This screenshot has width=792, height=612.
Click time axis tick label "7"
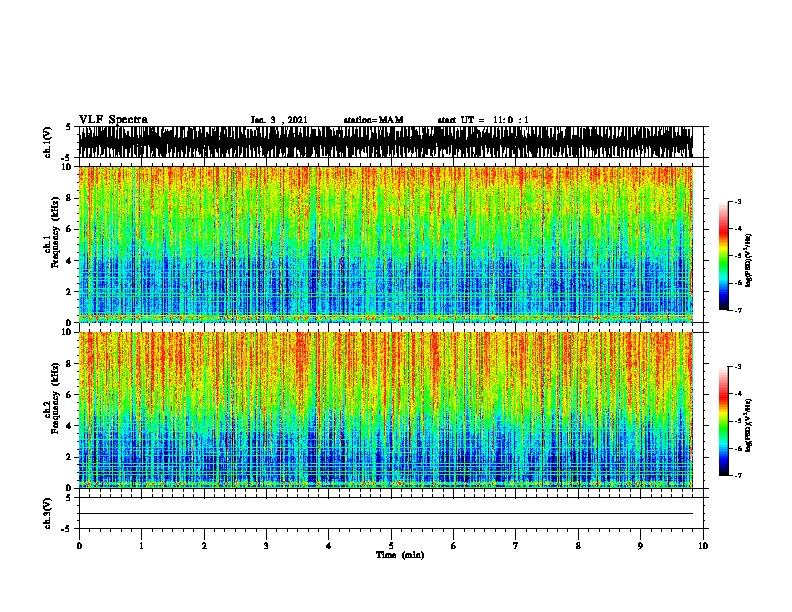point(516,546)
